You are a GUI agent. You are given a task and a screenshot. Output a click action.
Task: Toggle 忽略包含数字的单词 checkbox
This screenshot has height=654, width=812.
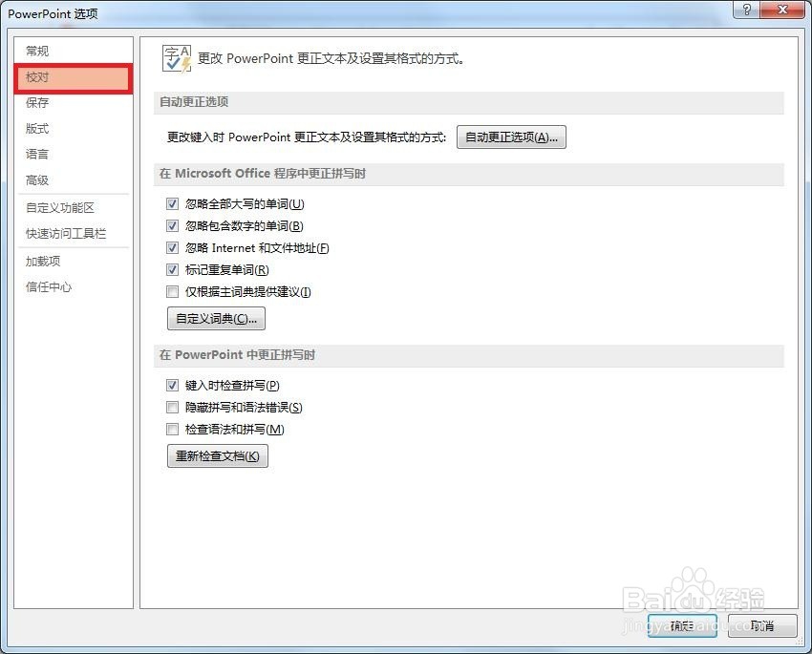(x=173, y=225)
